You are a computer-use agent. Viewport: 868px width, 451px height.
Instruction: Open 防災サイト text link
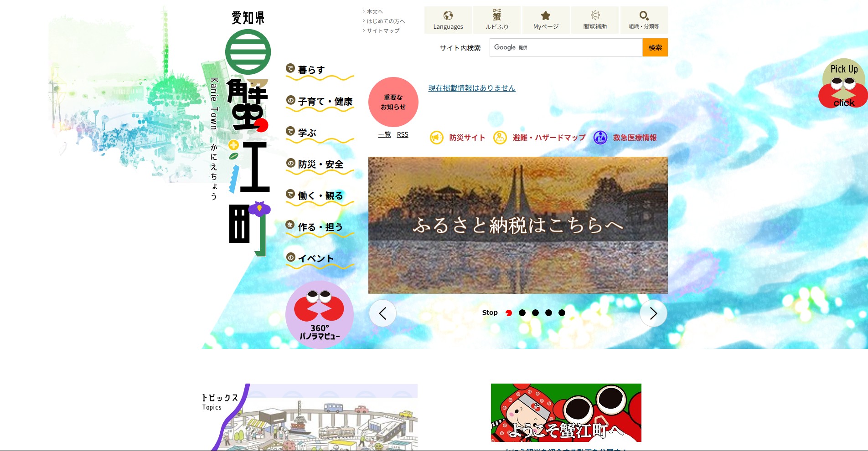click(x=467, y=138)
